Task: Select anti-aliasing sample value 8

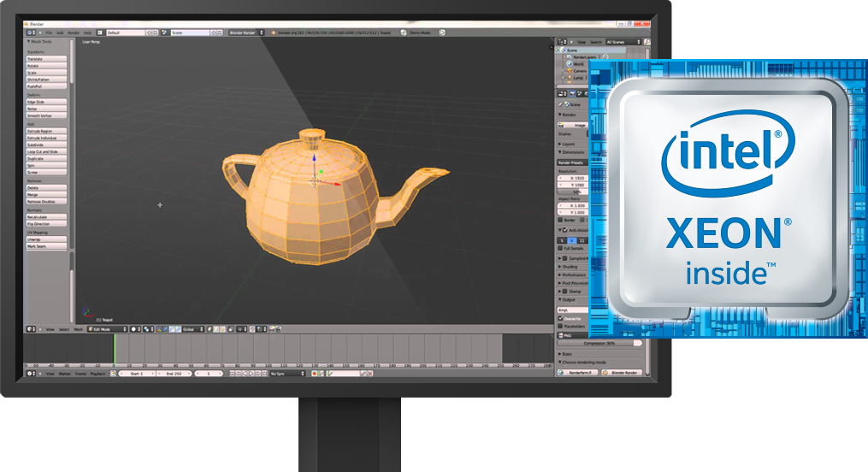Action: [x=572, y=241]
